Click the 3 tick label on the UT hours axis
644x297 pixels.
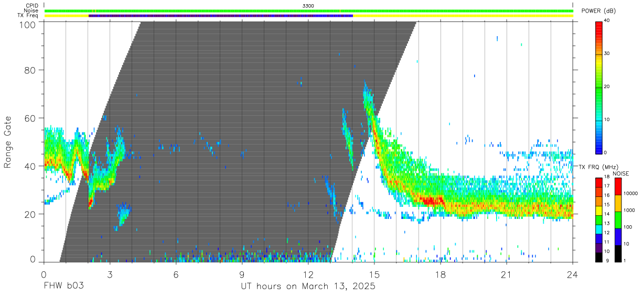(110, 274)
